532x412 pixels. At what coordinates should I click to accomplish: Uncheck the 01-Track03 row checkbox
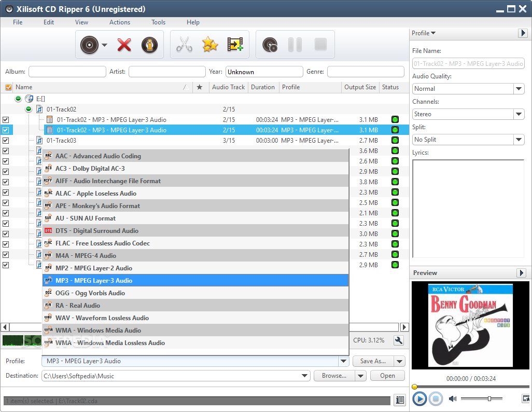point(6,140)
